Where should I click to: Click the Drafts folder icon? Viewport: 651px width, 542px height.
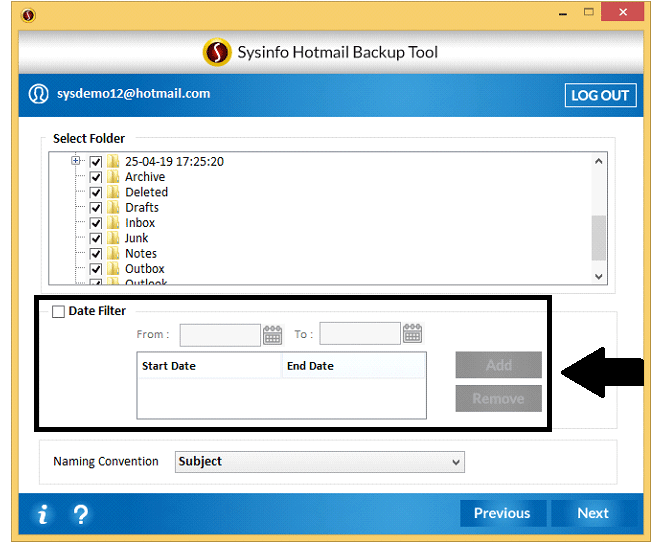(113, 208)
